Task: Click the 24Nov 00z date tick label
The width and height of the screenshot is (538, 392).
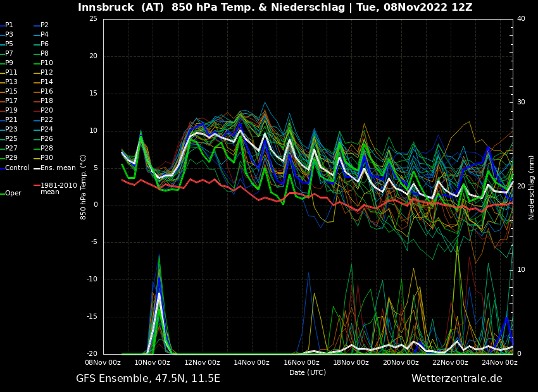Action: tap(499, 363)
